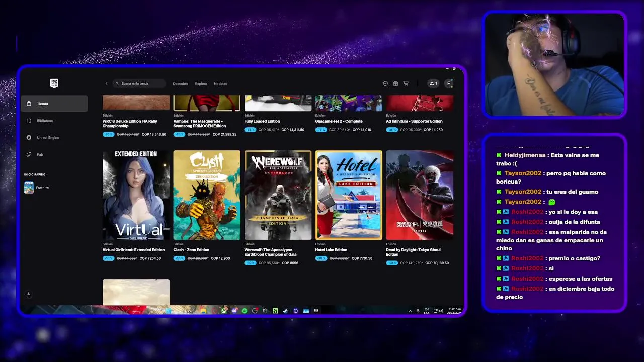
Task: Click the Unreal Engine sidebar icon
Action: [29, 137]
